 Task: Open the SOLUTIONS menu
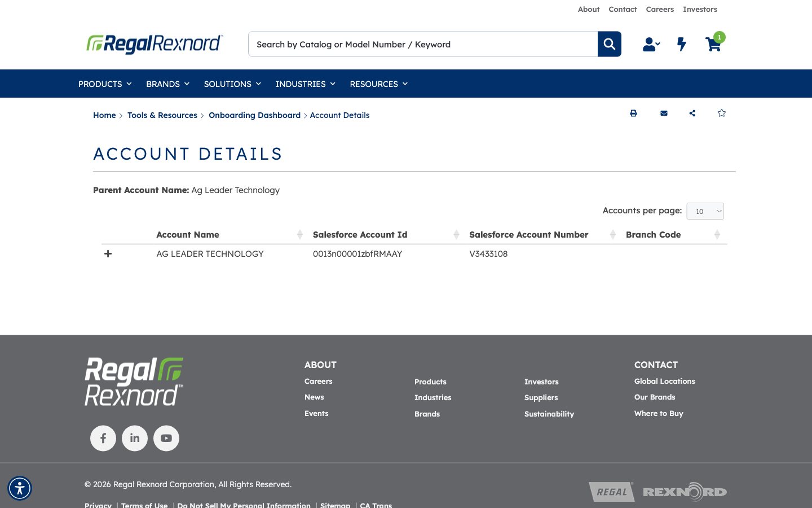[232, 84]
